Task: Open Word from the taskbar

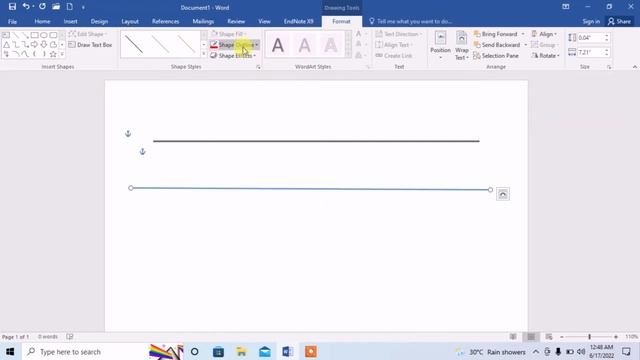Action: coord(288,351)
